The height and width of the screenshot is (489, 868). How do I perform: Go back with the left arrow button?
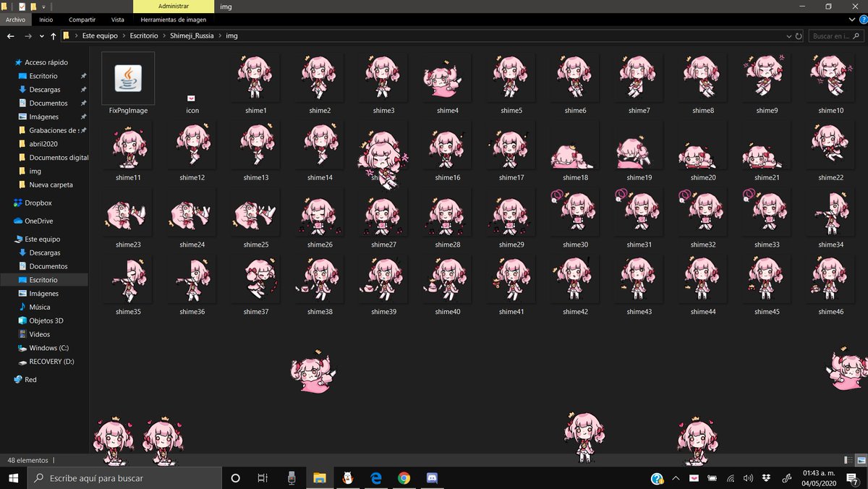pos(11,35)
